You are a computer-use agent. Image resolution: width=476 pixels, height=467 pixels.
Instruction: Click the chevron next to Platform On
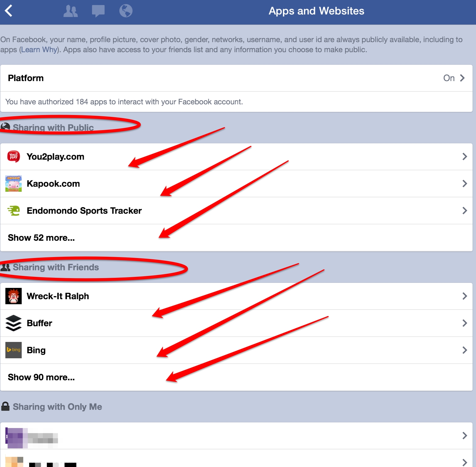click(x=462, y=78)
